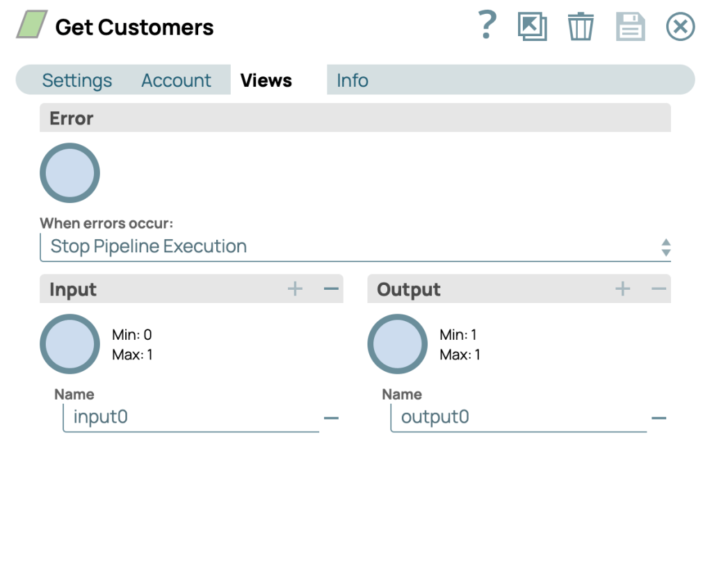The image size is (712, 588).
Task: Click the pop-out dialog icon
Action: click(x=532, y=27)
